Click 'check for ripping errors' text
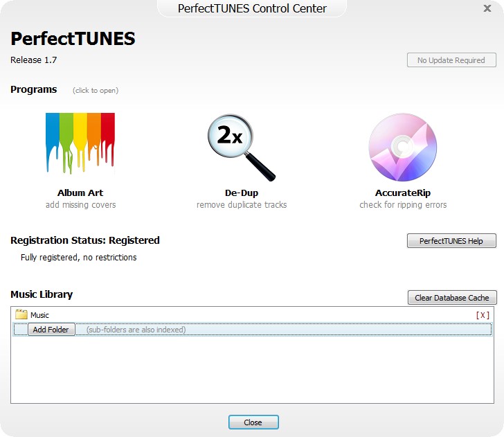The height and width of the screenshot is (437, 504). (403, 205)
